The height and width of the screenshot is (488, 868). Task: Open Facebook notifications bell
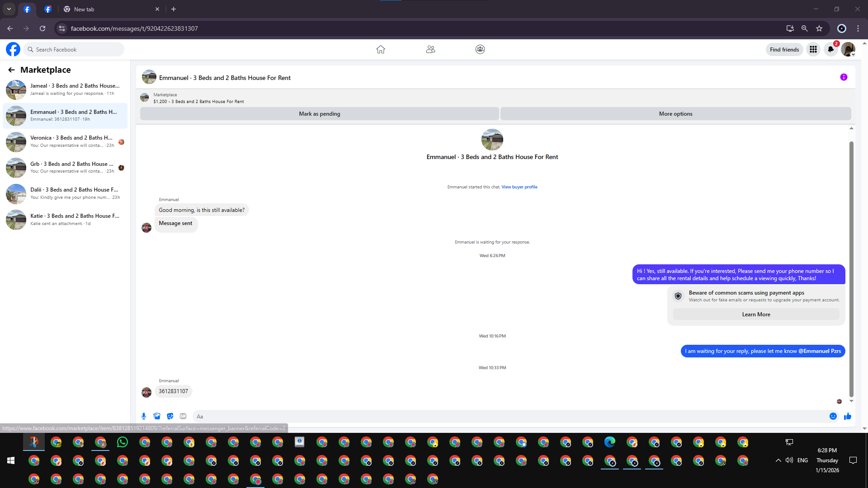(x=830, y=49)
